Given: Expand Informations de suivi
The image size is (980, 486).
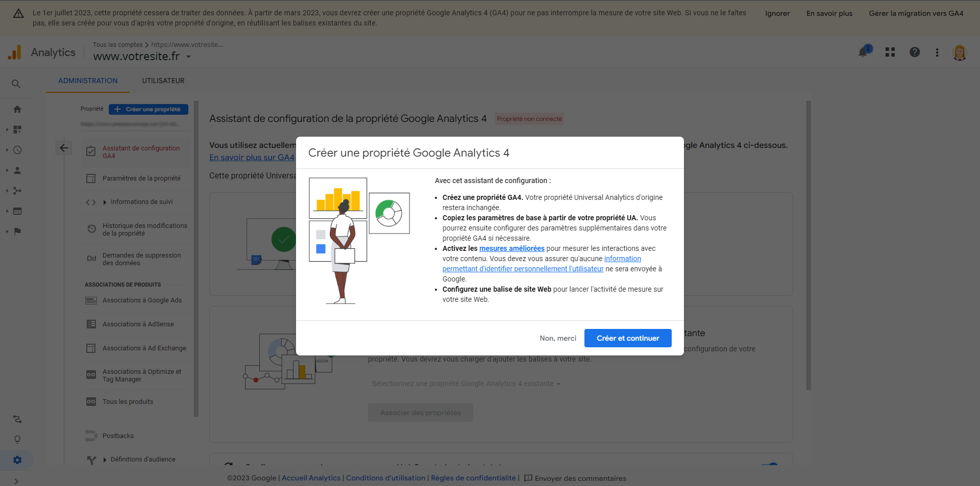Looking at the screenshot, I should click(x=105, y=202).
